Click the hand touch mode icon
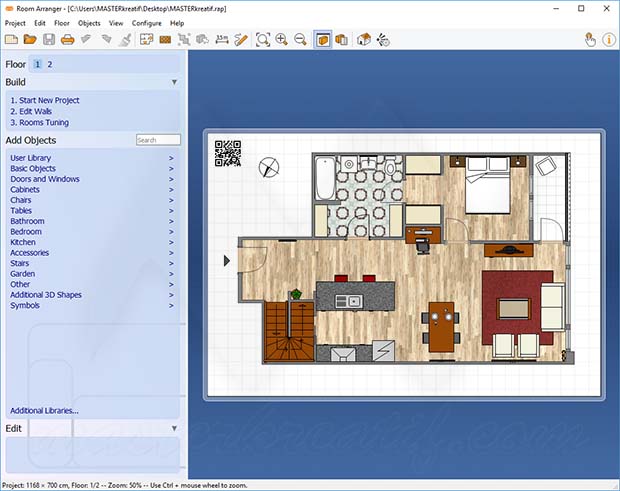This screenshot has height=491, width=620. coord(590,40)
